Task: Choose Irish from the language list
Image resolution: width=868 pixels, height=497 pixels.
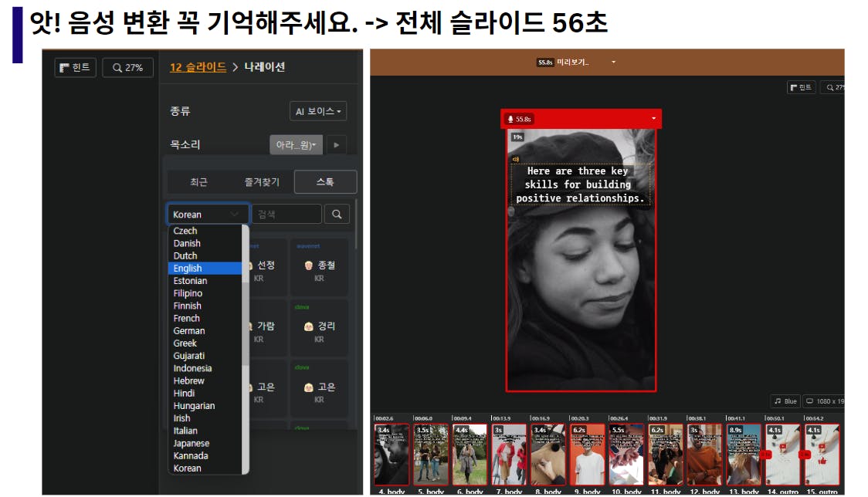Action: click(205, 418)
